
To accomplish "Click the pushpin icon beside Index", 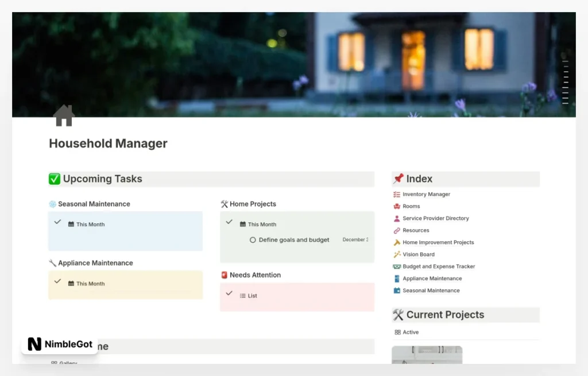I will tap(399, 179).
